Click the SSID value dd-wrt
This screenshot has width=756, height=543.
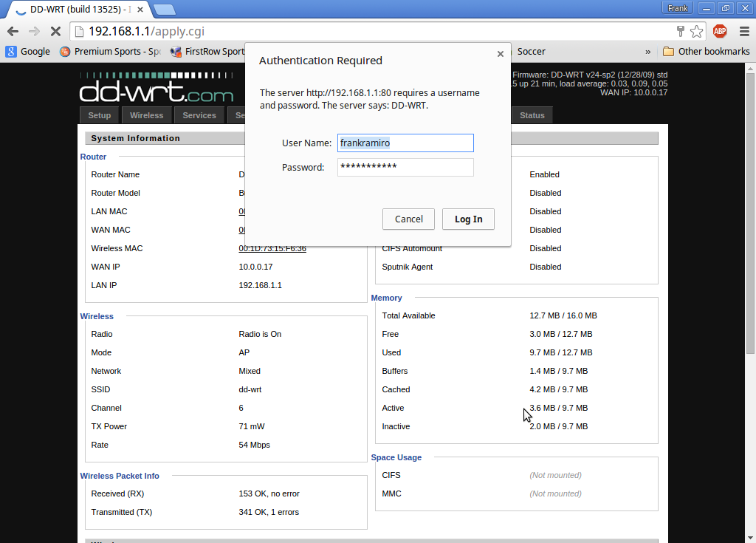pos(250,389)
